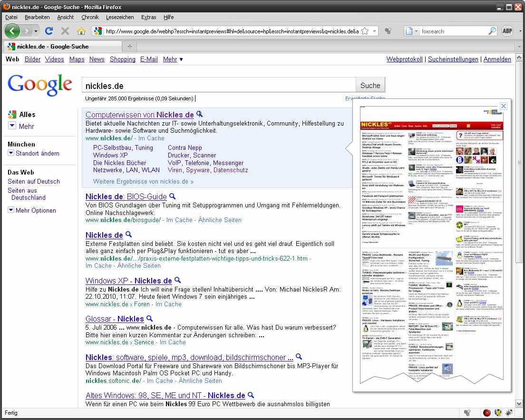The height and width of the screenshot is (420, 525).
Task: Open the Bilder search link
Action: (x=32, y=59)
